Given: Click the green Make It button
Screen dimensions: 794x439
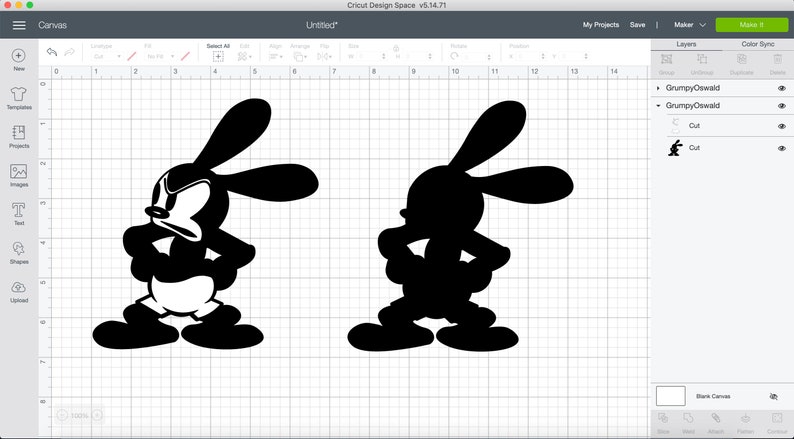Looking at the screenshot, I should (751, 25).
